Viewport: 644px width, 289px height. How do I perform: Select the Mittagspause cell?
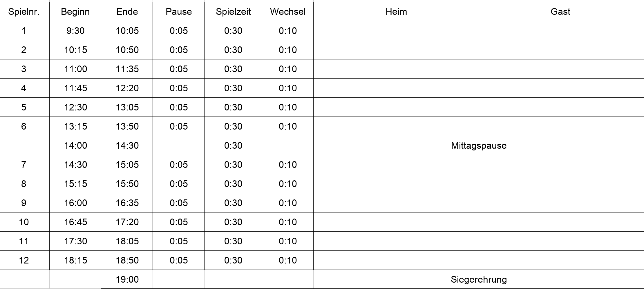point(479,146)
